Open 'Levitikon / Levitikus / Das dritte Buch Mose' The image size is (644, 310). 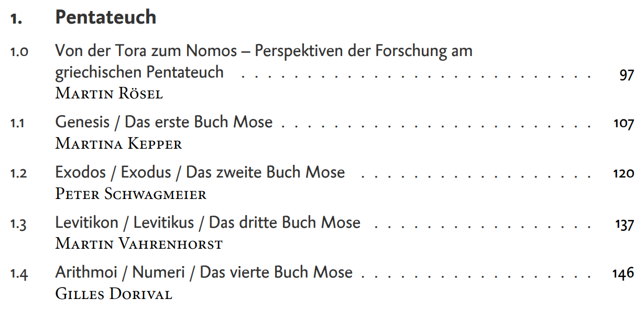coord(208,223)
